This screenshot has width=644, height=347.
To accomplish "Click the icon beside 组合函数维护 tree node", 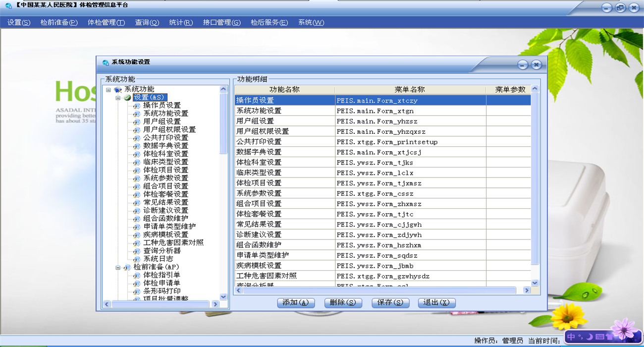I will tap(137, 219).
